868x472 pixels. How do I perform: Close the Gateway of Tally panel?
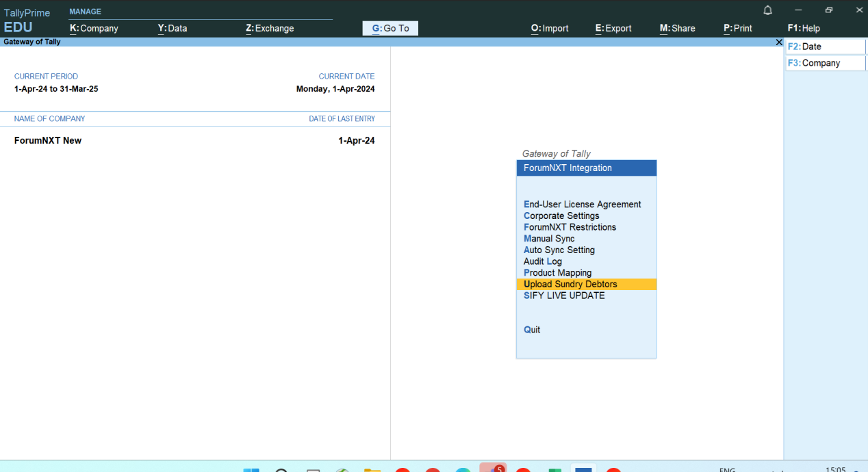[x=779, y=42]
